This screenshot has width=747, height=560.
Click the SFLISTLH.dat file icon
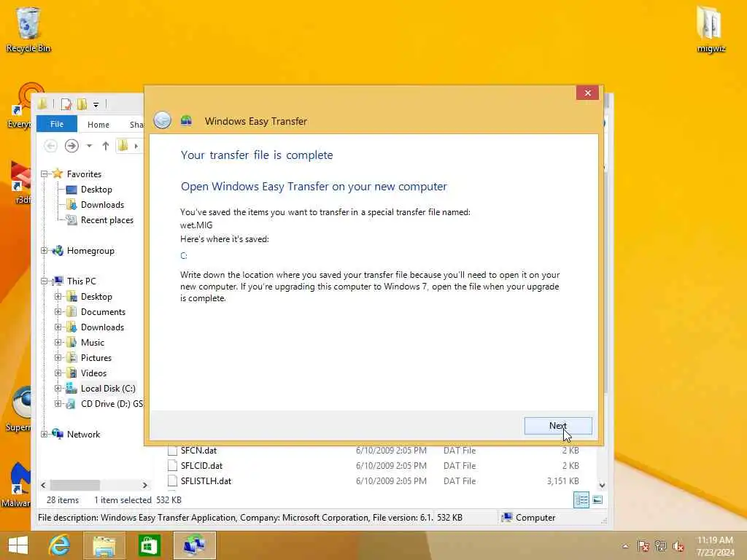(172, 481)
